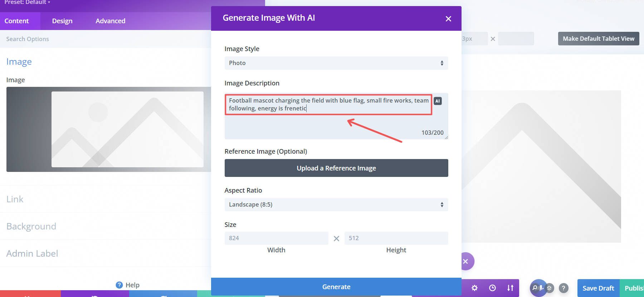Click the purple undo button at bottom
The width and height of the screenshot is (644, 297).
point(95,294)
